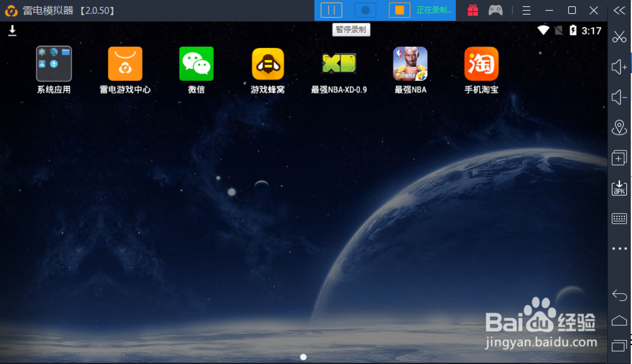Launch the 最强NBA game
632x364 pixels.
[x=410, y=64]
